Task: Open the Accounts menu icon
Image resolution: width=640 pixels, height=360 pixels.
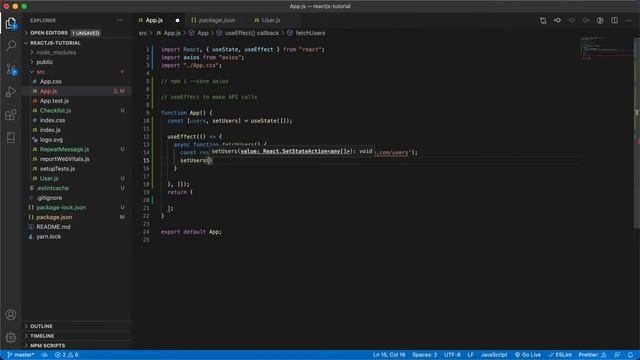Action: coord(11,315)
